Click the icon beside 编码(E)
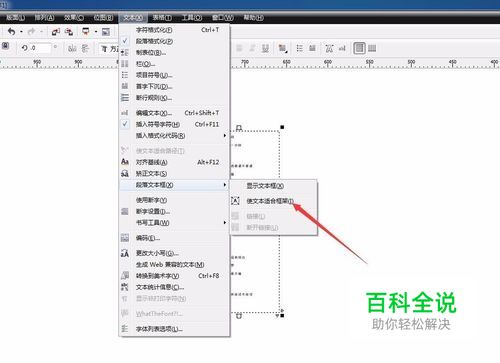Viewport: 500px width, 363px height. tap(125, 238)
